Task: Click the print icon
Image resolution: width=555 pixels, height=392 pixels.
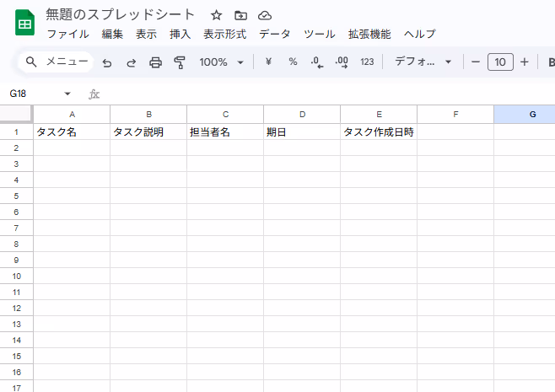Action: click(x=155, y=62)
